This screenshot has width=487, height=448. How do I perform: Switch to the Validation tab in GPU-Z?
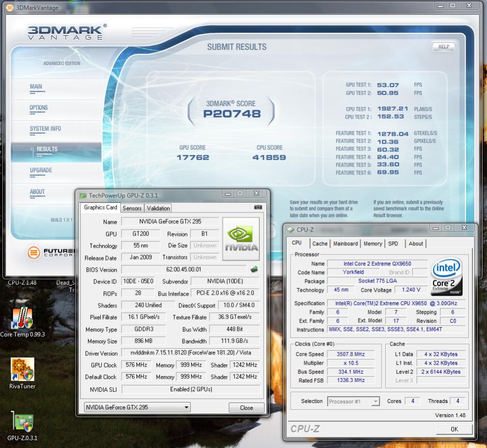point(159,208)
